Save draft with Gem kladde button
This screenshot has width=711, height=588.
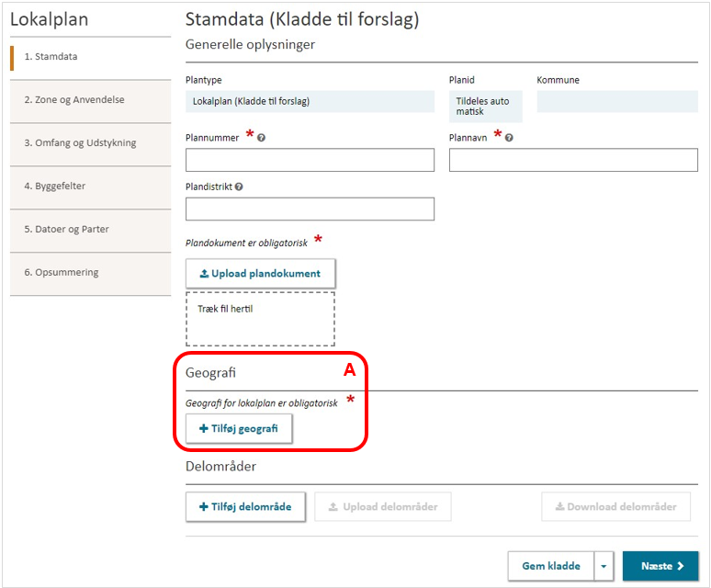(551, 567)
